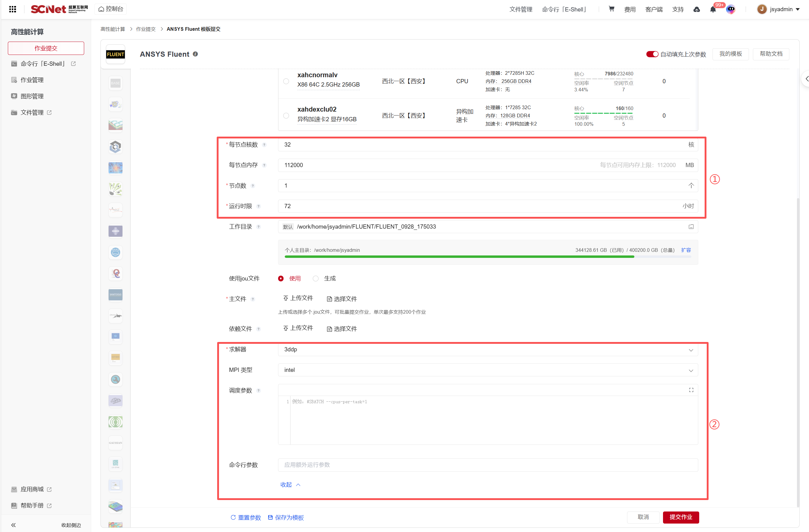809x532 pixels.
Task: Click the 命令行参数 input field
Action: pyautogui.click(x=488, y=465)
